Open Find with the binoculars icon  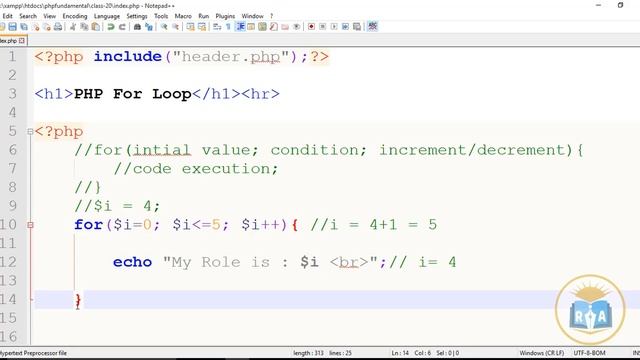coord(137,27)
